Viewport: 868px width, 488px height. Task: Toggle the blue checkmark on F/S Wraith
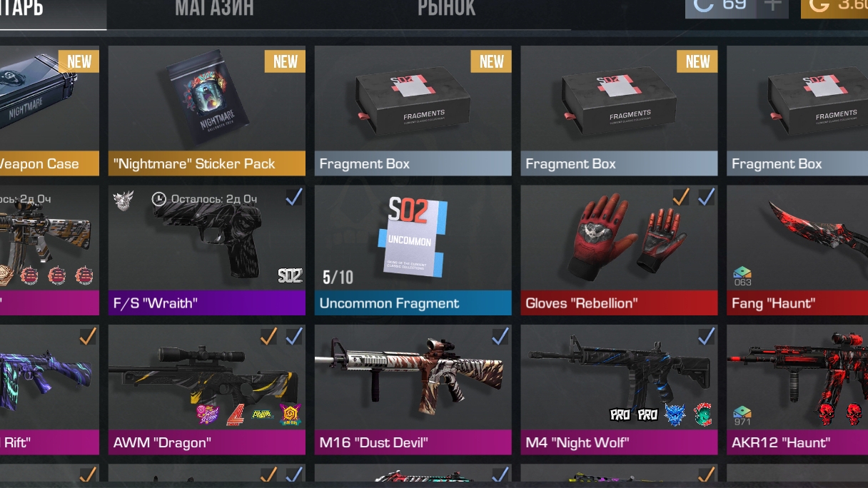[x=294, y=197]
